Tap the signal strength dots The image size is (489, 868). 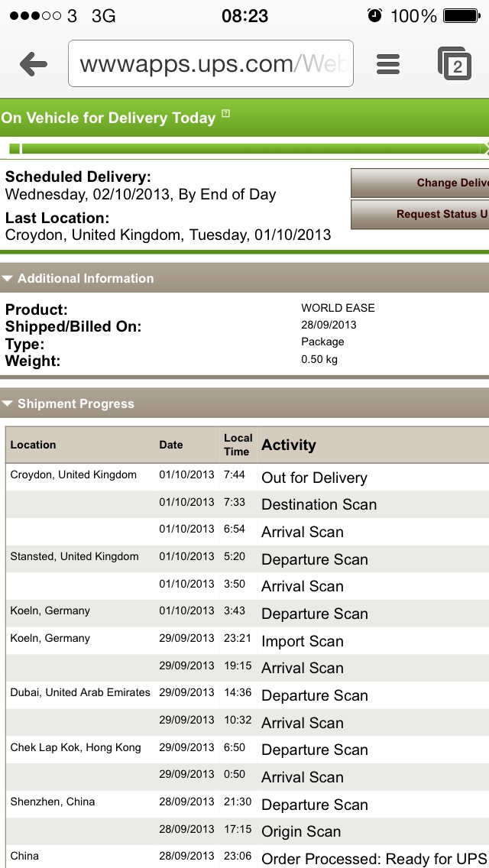click(35, 15)
